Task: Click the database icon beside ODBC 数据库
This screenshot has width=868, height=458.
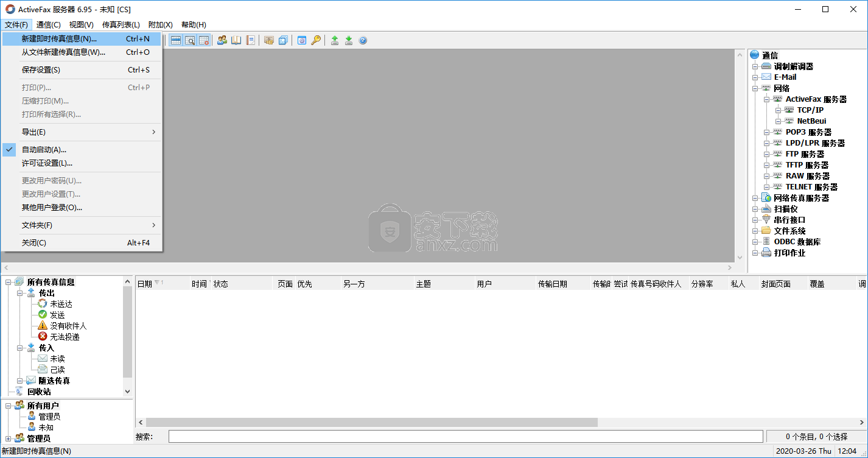Action: coord(766,242)
